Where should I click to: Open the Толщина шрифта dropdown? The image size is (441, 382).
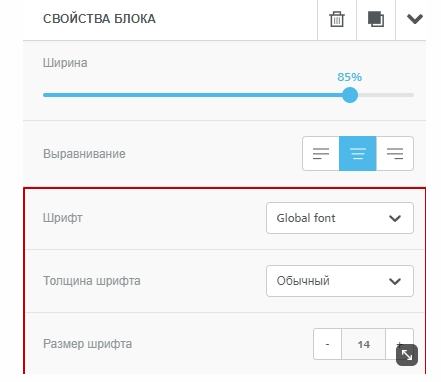[340, 281]
